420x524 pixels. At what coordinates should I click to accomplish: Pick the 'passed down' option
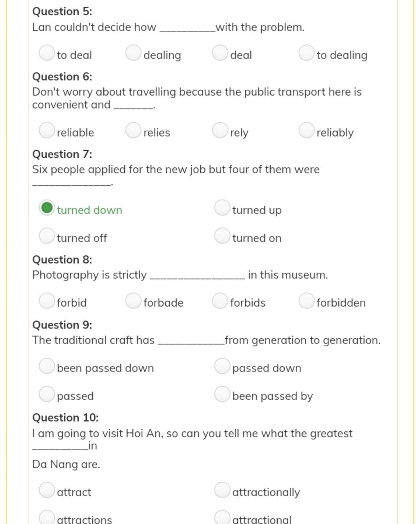click(x=222, y=366)
